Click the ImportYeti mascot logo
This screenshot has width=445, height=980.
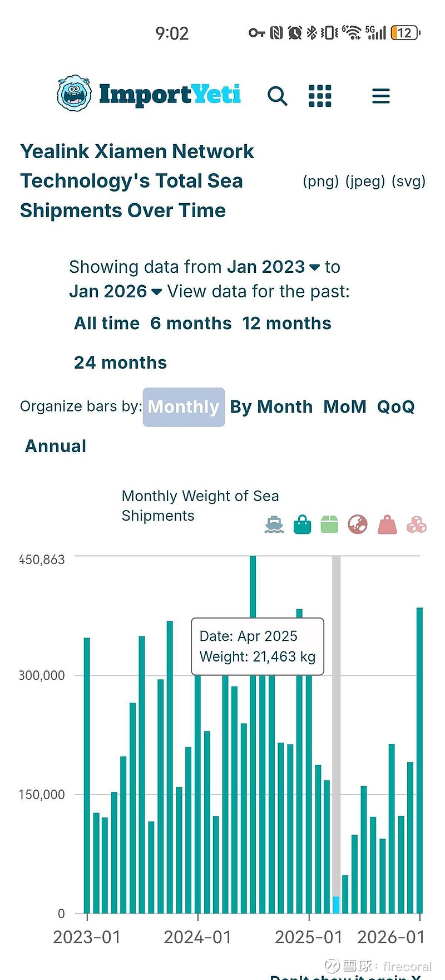coord(74,94)
